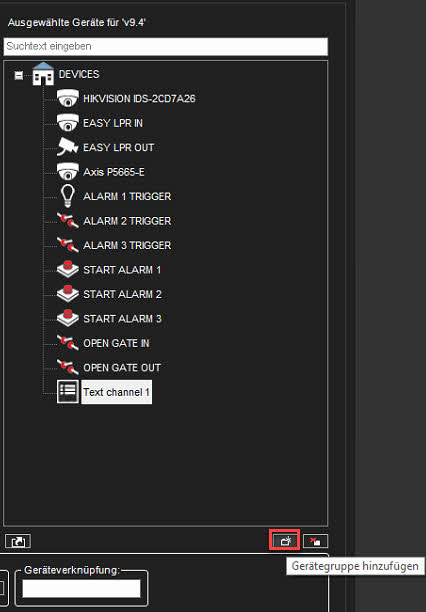Focus the Suchtext eingeben search field

pyautogui.click(x=166, y=46)
